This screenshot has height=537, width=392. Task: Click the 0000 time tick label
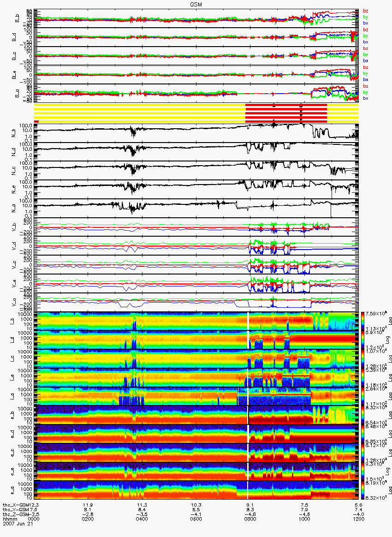34,519
